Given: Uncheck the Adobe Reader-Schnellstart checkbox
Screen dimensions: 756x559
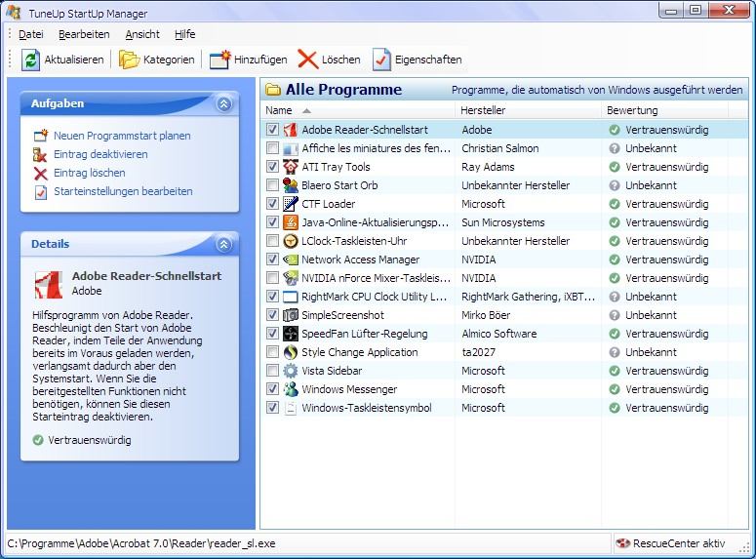Looking at the screenshot, I should point(272,129).
